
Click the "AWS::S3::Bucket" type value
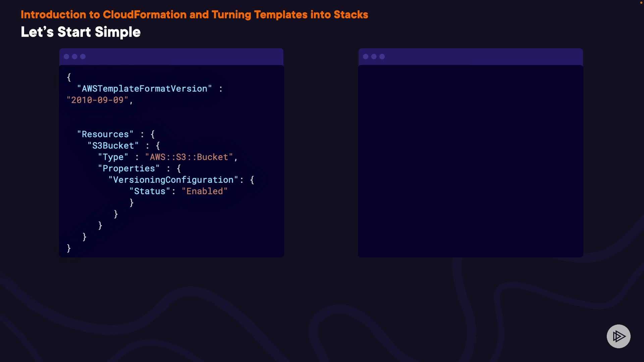[x=189, y=157]
